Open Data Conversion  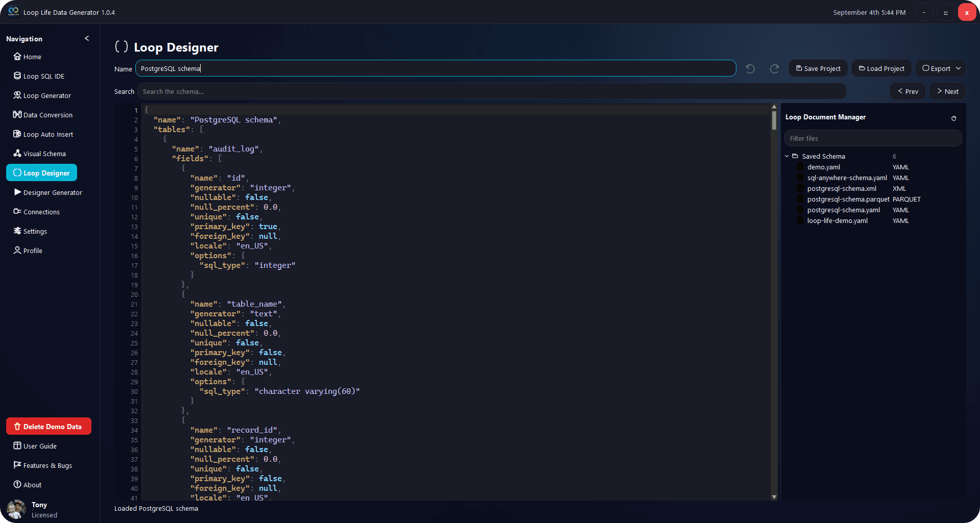coord(43,115)
